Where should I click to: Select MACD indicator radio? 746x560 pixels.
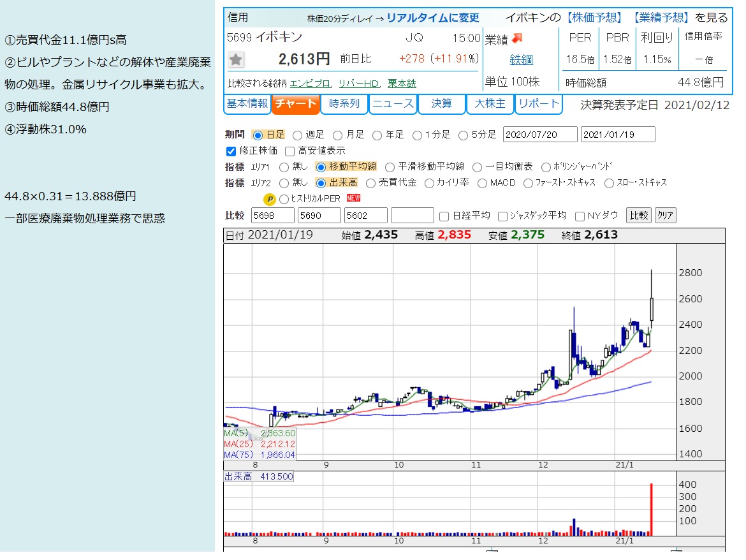(482, 183)
